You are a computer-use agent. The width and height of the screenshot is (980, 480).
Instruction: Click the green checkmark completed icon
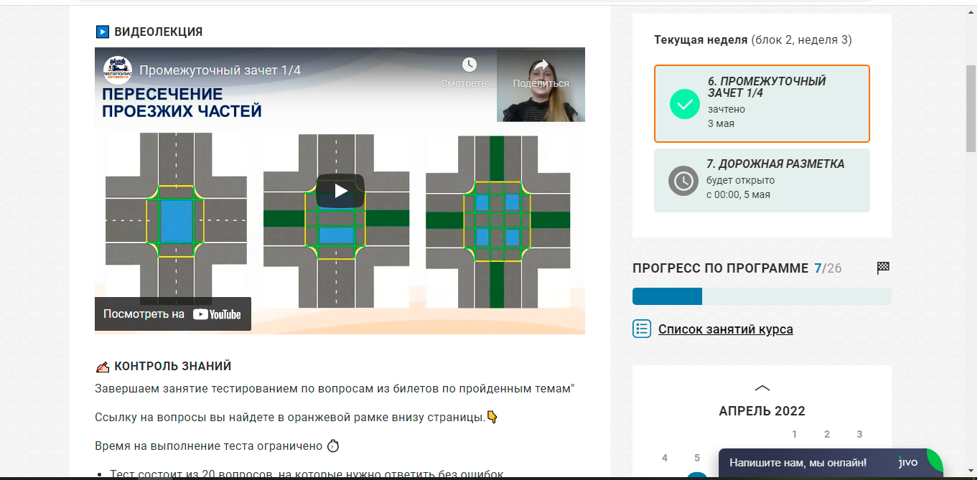[x=684, y=104]
